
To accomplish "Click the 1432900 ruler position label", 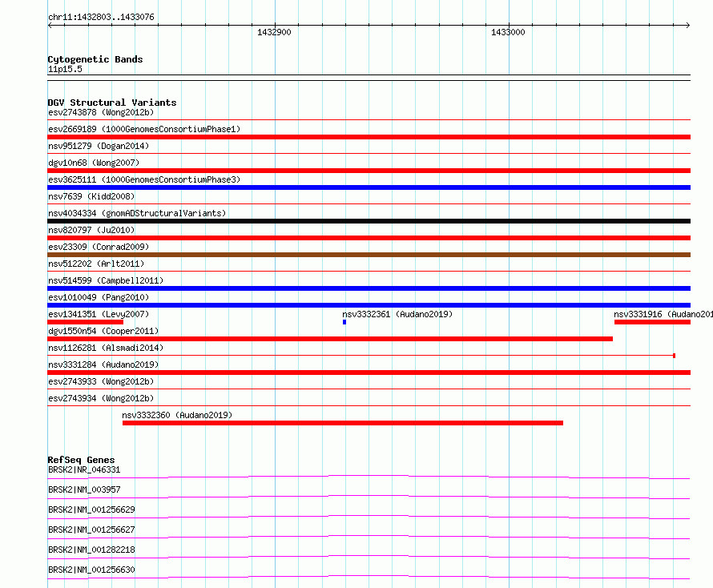I will pos(274,32).
